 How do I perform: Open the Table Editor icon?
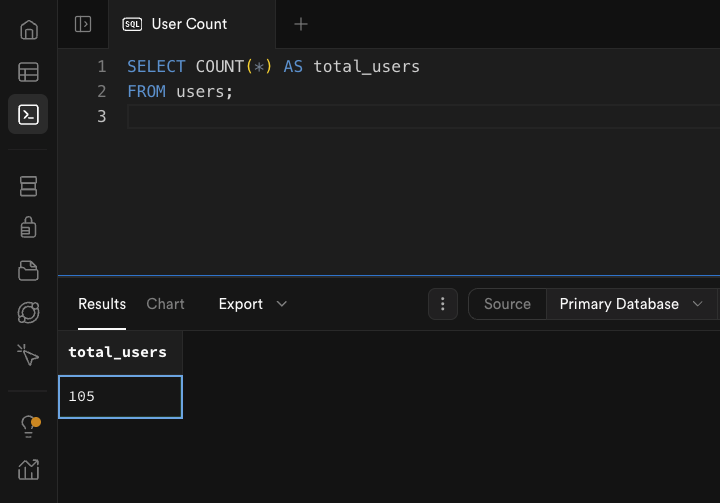point(28,72)
